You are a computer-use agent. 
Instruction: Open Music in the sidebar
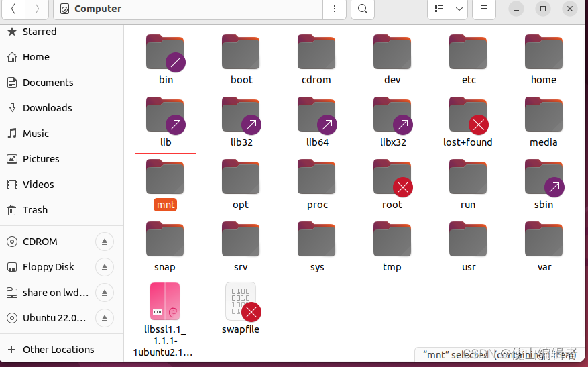pyautogui.click(x=62, y=134)
